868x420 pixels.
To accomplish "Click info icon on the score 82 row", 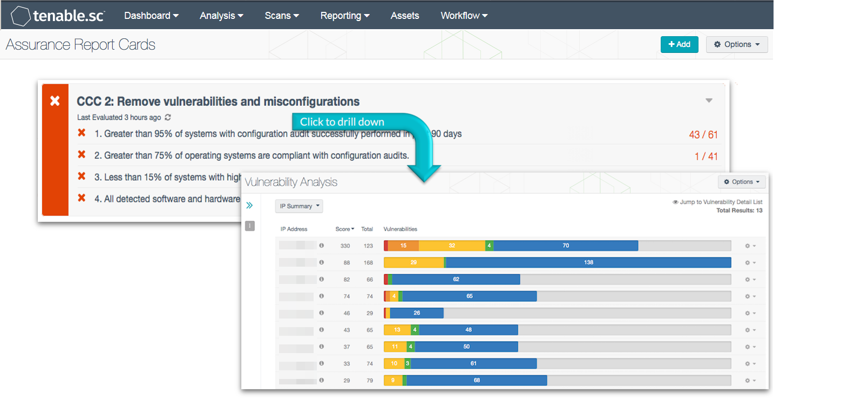I will point(321,279).
